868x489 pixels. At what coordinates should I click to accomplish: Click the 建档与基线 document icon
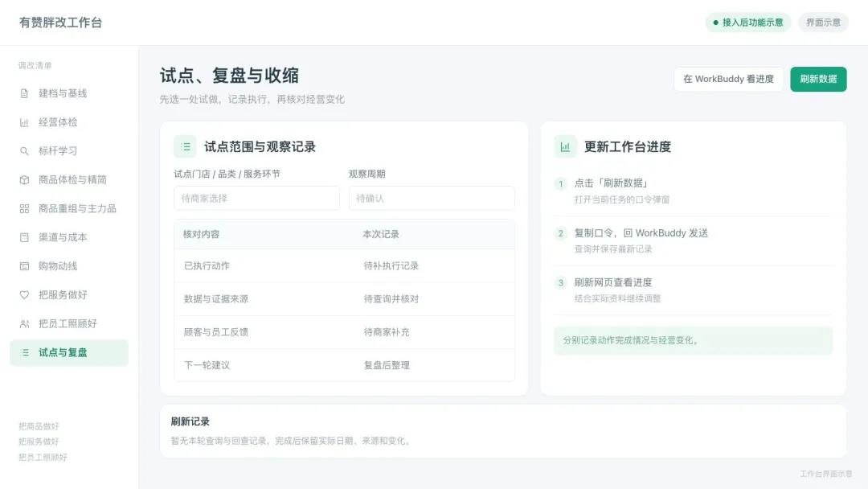tap(24, 93)
